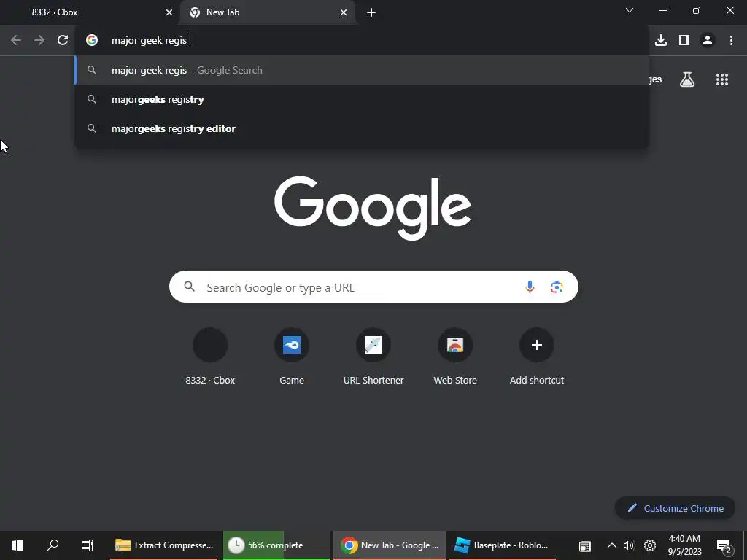The height and width of the screenshot is (560, 747).
Task: Click New Tab - Google Chrome taskbar button
Action: pos(390,545)
